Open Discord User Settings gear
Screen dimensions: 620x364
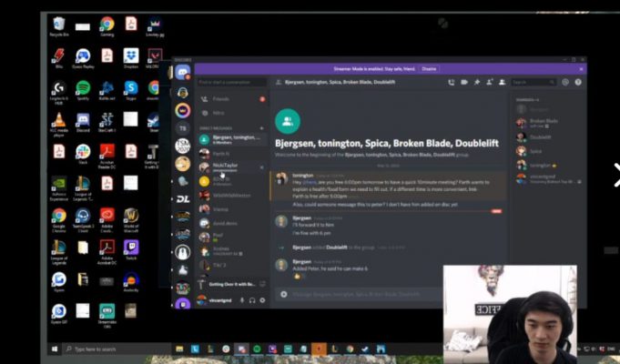pyautogui.click(x=262, y=300)
